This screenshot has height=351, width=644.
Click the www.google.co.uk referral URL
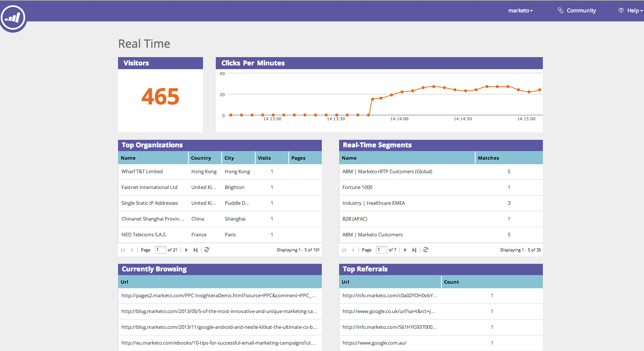tap(389, 312)
